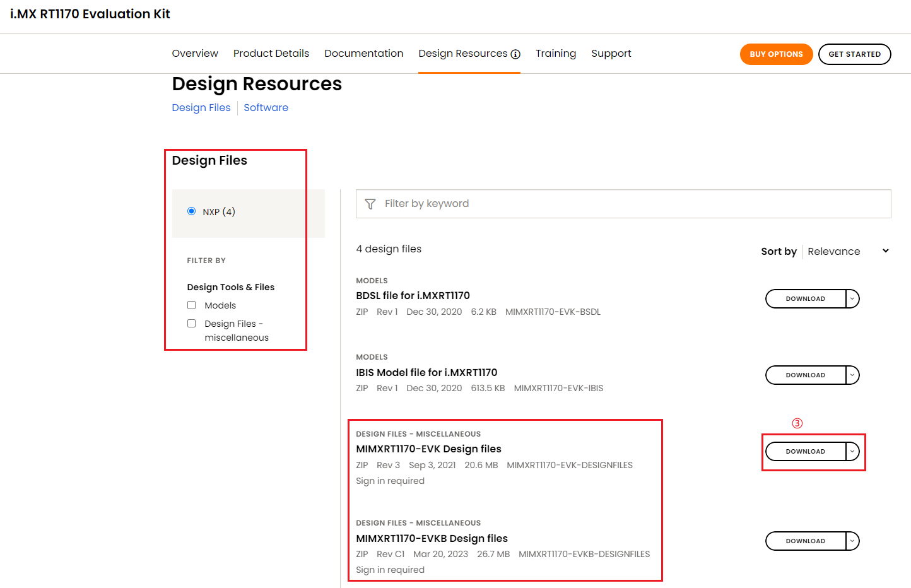Enable Design Files - miscellaneous checkbox

tap(191, 324)
